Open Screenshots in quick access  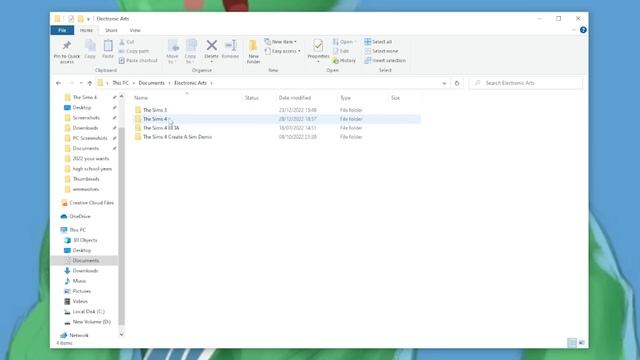(x=86, y=118)
